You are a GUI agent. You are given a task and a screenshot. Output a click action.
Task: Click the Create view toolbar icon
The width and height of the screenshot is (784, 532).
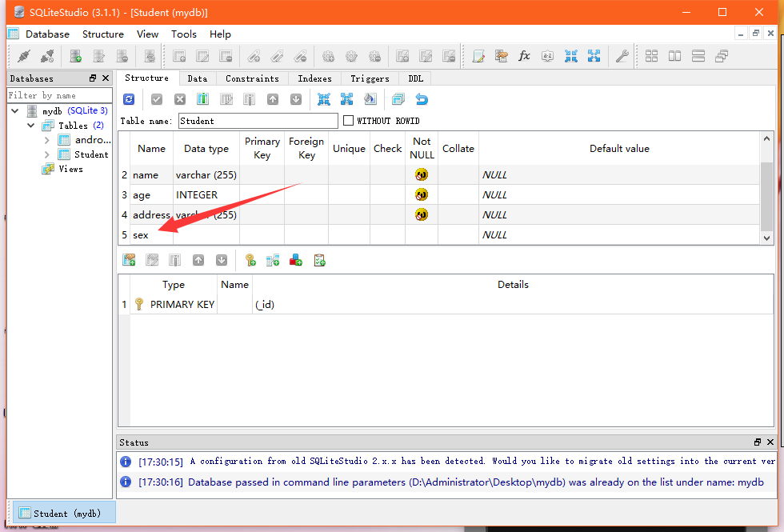click(x=402, y=56)
